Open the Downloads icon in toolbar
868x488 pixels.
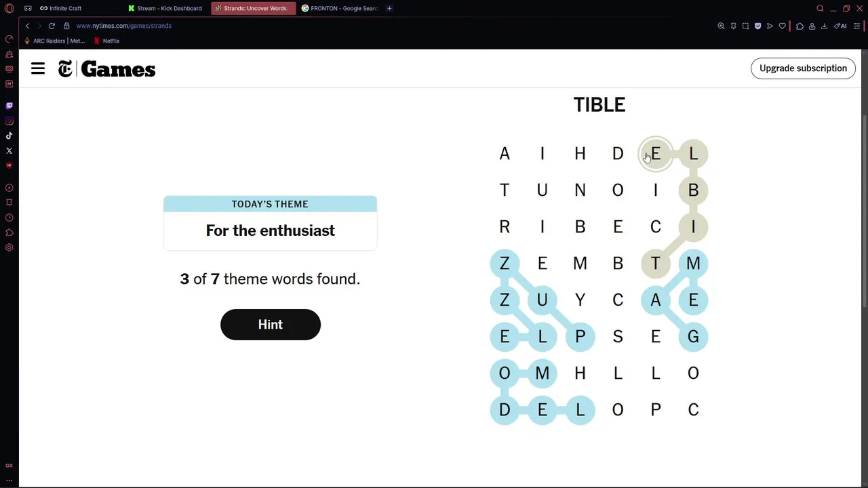coord(824,26)
